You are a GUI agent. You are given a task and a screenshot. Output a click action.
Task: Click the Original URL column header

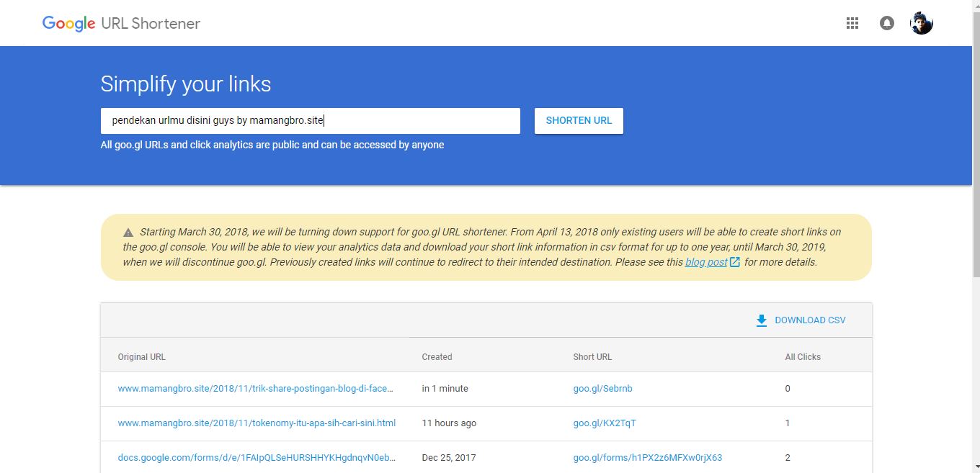coord(142,356)
